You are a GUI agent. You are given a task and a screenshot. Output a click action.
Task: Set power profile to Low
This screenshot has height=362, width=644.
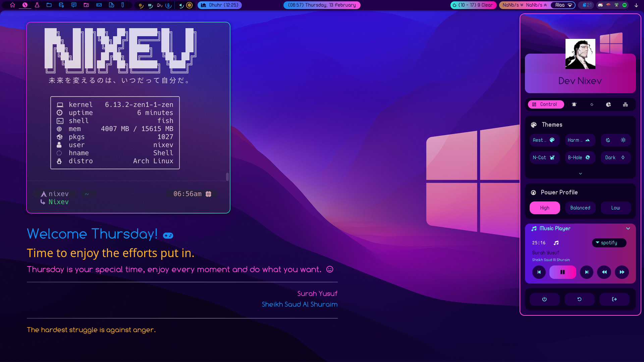[x=615, y=208]
